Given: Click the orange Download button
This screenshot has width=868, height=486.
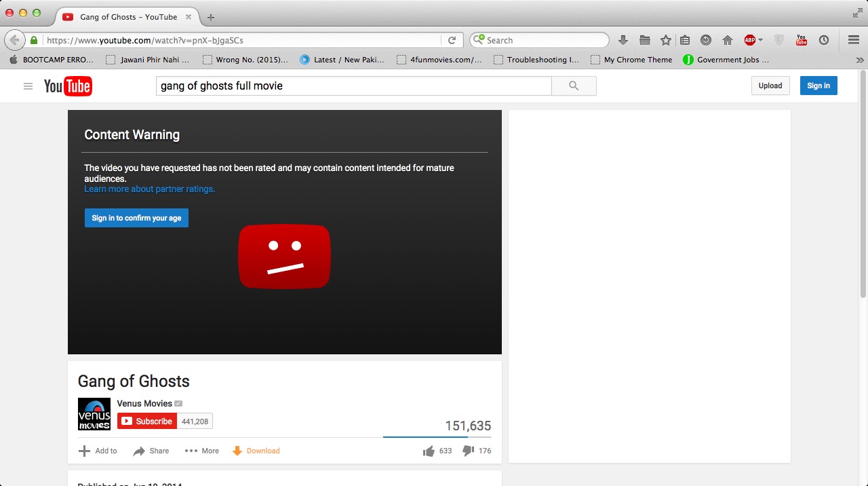Looking at the screenshot, I should coord(256,451).
